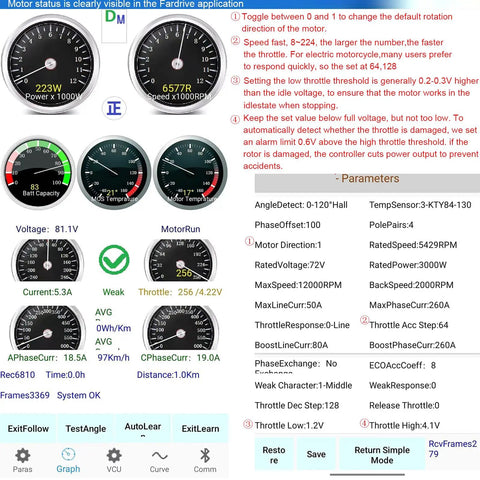Click the Parameters header bar

tap(367, 183)
